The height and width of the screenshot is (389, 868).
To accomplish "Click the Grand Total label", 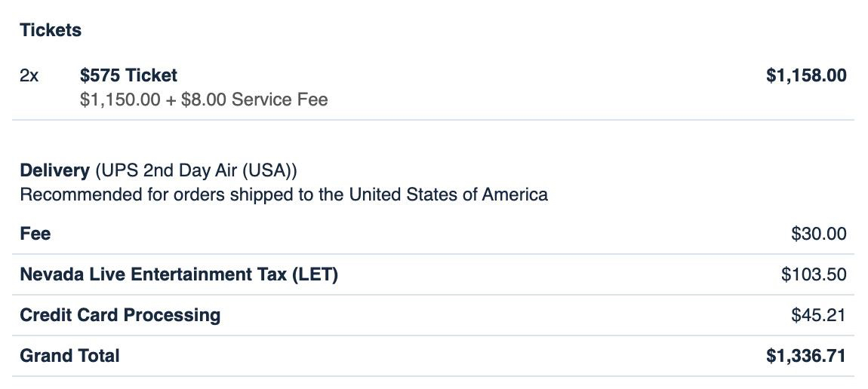I will pos(69,355).
